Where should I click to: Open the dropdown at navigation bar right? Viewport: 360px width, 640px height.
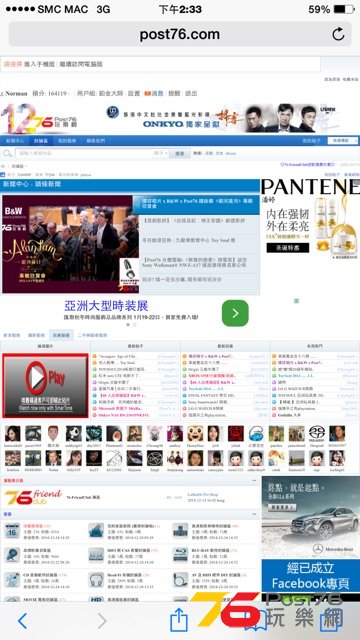pyautogui.click(x=343, y=140)
